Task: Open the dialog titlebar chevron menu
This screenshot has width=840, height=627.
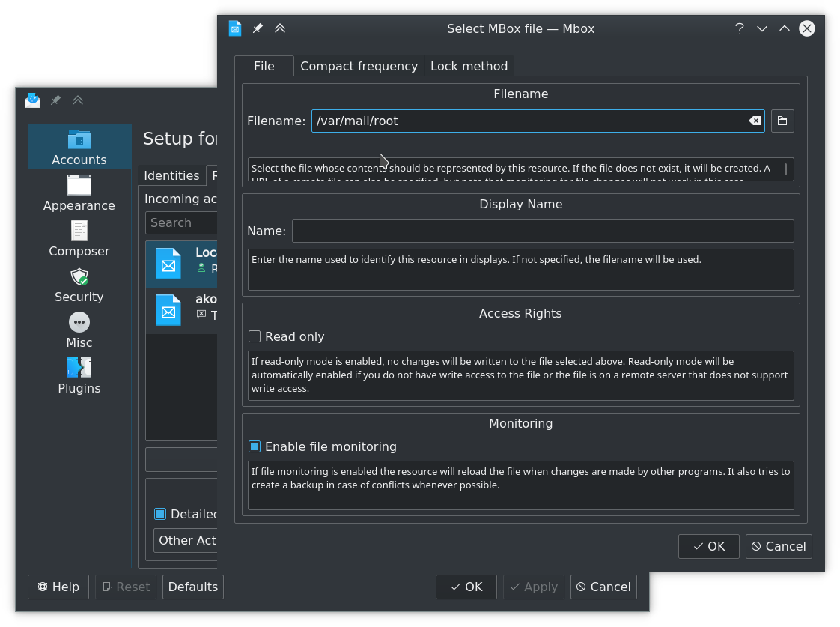Action: [761, 28]
